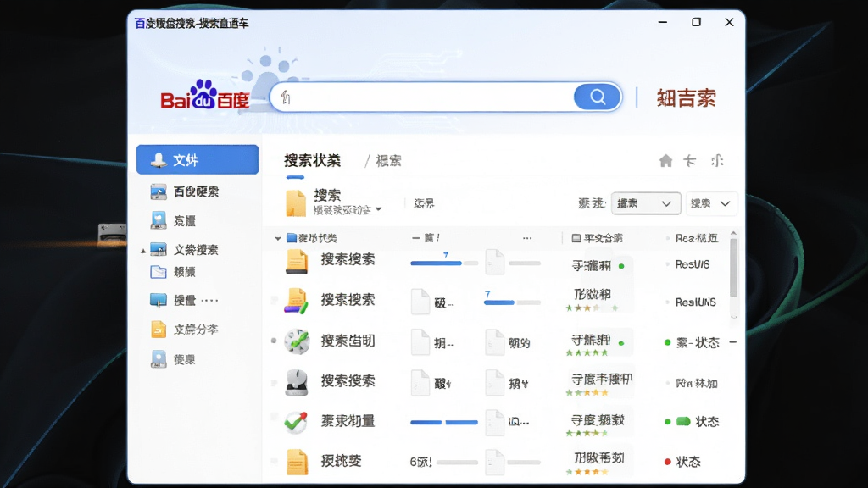
Task: Open the file icon in 要求物量 row
Action: (x=494, y=422)
